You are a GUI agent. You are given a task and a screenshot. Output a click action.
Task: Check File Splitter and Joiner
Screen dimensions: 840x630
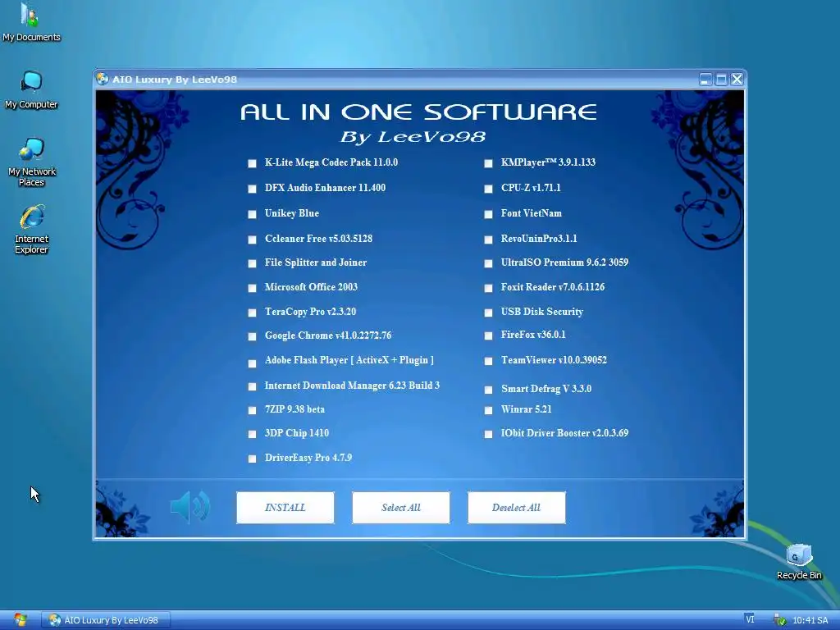point(253,263)
